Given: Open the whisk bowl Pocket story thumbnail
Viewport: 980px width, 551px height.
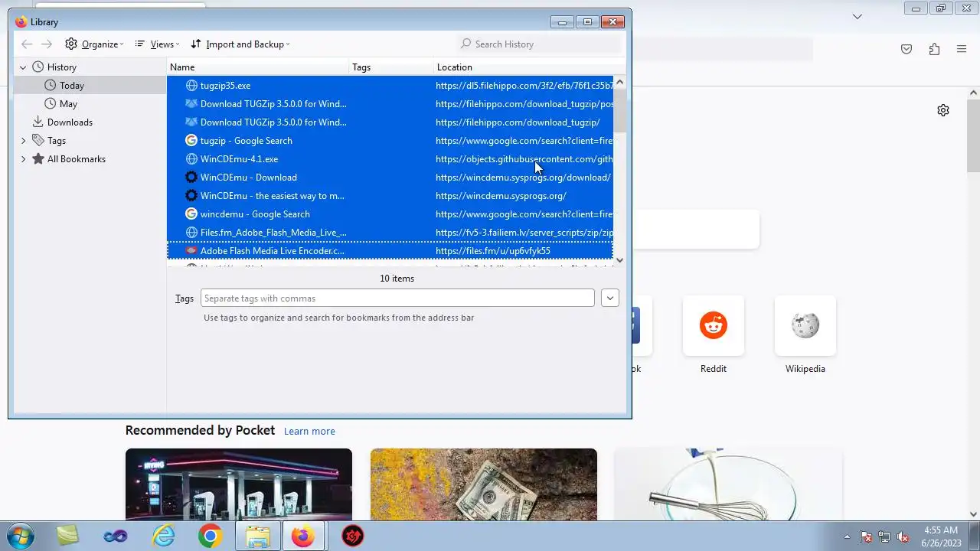Looking at the screenshot, I should (729, 484).
